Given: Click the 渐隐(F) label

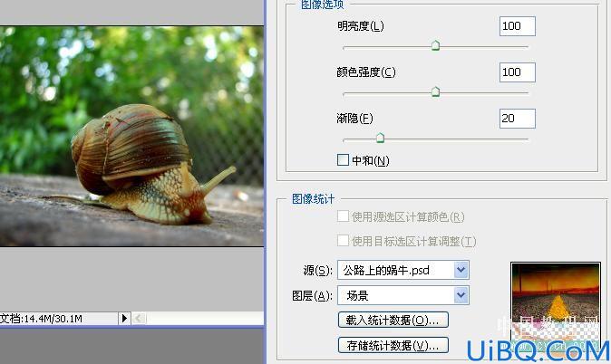Looking at the screenshot, I should tap(354, 119).
